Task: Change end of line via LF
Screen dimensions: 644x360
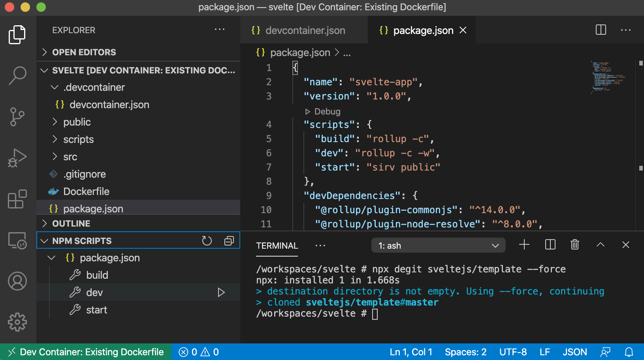Action: click(x=545, y=352)
